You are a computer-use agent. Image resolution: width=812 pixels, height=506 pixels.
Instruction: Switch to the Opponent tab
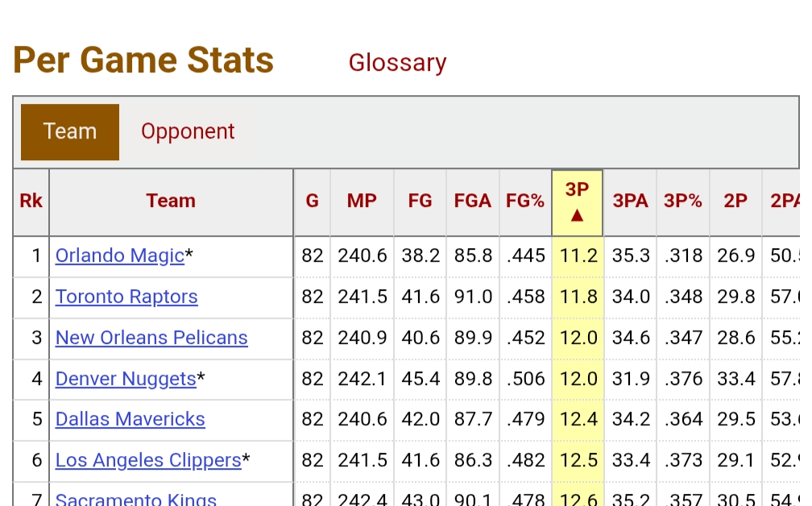(x=188, y=131)
